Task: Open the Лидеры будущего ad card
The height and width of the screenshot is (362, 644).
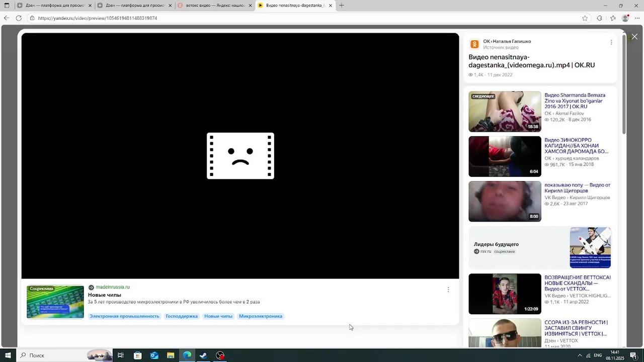Action: [540, 247]
